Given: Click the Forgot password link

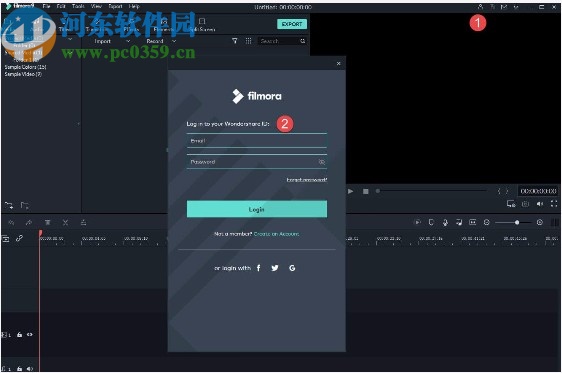Looking at the screenshot, I should pyautogui.click(x=307, y=180).
